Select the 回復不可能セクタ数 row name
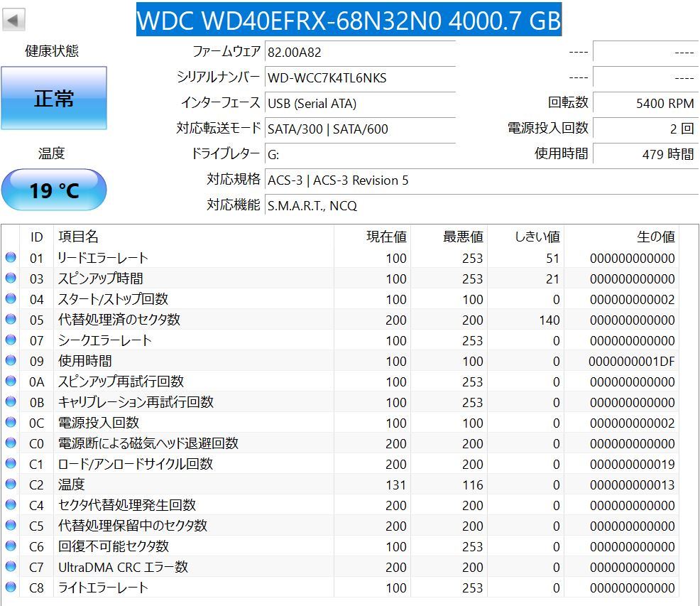 point(114,546)
